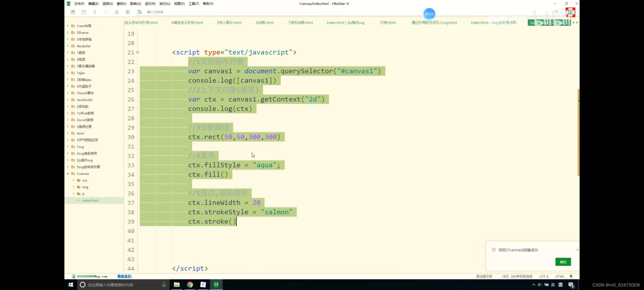Expand the 4todolist folder
This screenshot has width=644, height=290.
[68, 46]
